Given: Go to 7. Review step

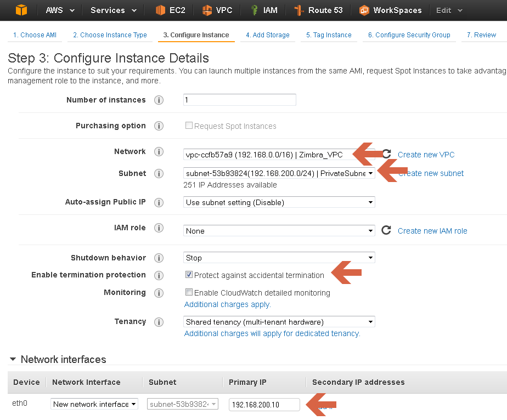Looking at the screenshot, I should (x=481, y=35).
